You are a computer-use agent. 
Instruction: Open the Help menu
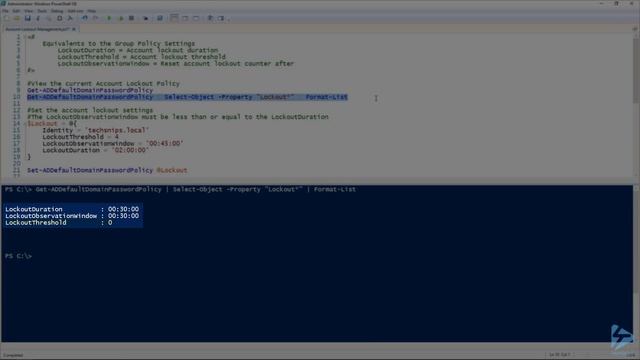pyautogui.click(x=92, y=11)
